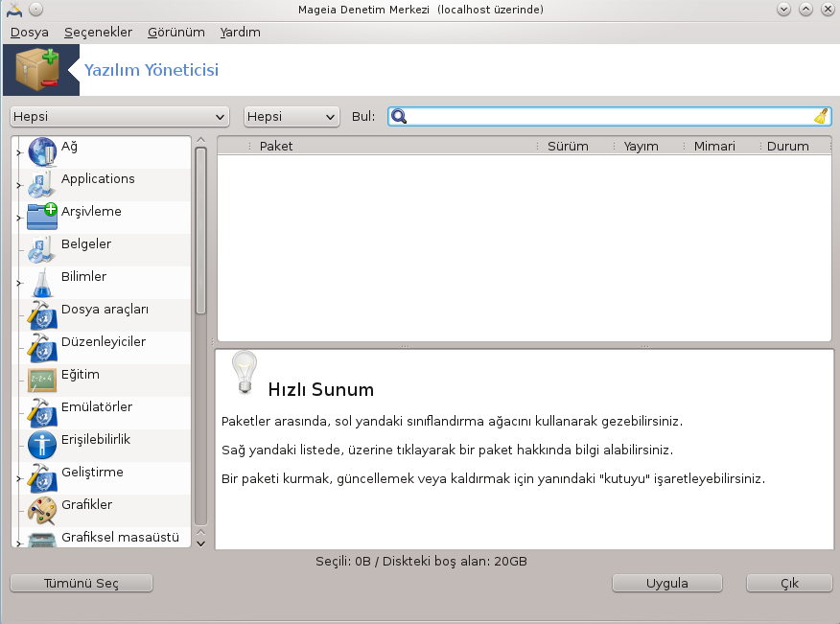This screenshot has width=840, height=624.
Task: Click the Grafikler paint palette icon
Action: 42,511
